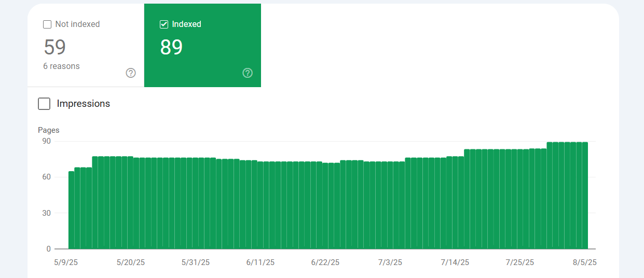Select the Not indexed 59 card
Viewport: 644px width, 278px height.
coord(86,46)
